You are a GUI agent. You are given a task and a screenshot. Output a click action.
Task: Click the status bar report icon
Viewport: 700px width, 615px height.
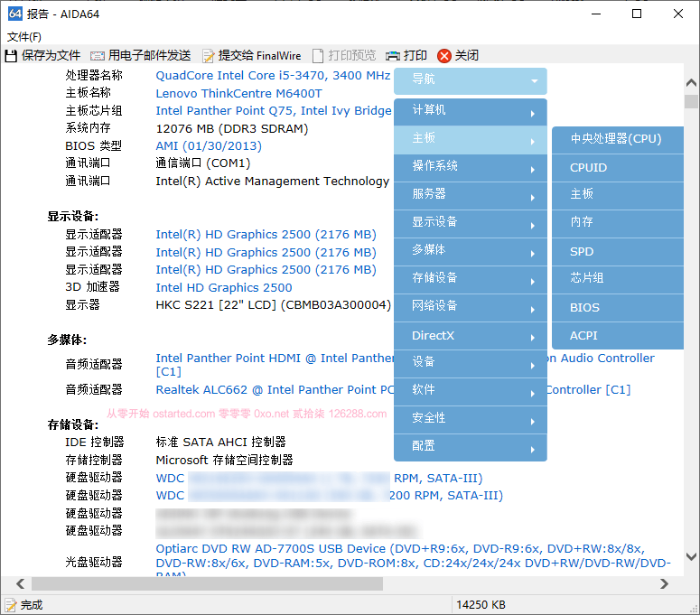click(x=10, y=605)
